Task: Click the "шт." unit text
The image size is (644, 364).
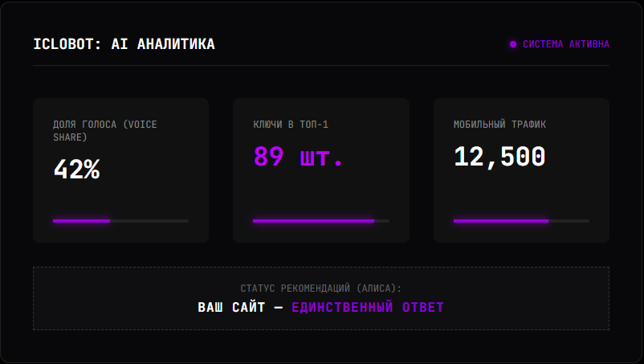Action: pos(322,157)
